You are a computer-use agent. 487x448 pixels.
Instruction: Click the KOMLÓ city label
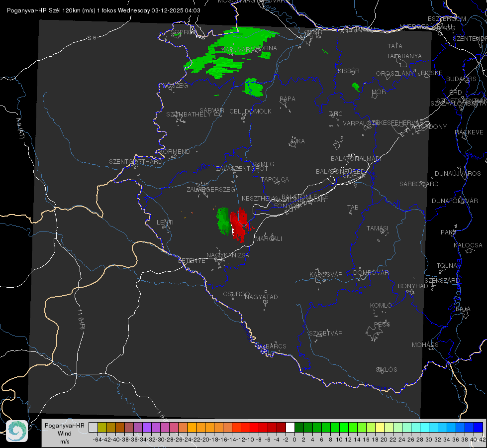pyautogui.click(x=381, y=306)
